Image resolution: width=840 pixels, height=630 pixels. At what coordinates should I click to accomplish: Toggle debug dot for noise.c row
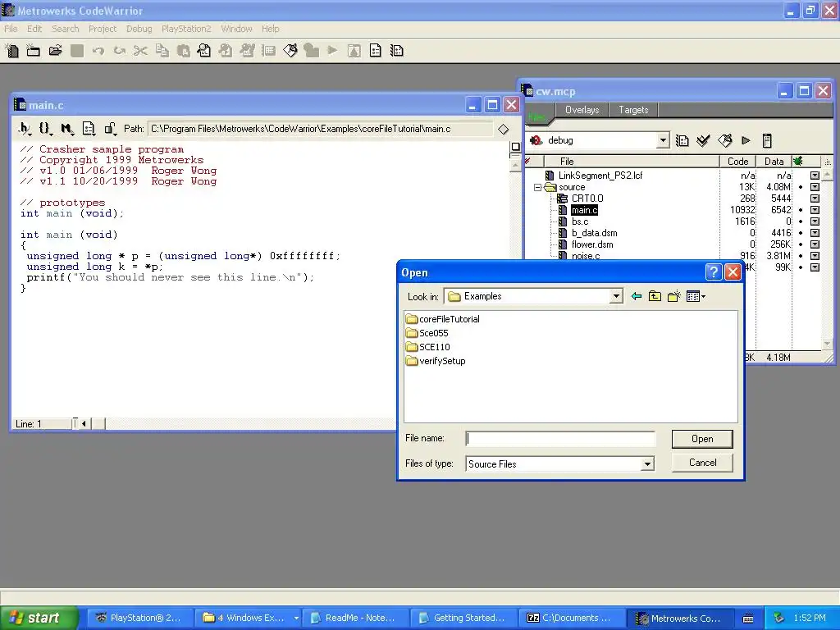click(801, 256)
